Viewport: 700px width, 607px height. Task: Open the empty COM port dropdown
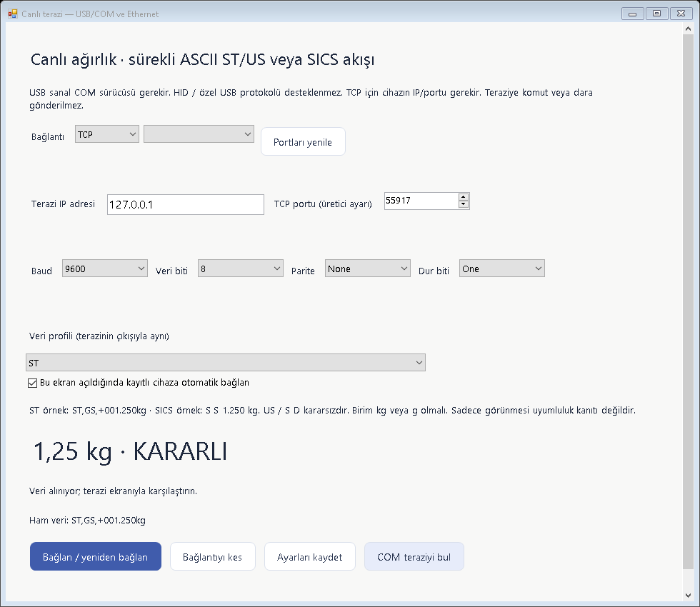199,134
